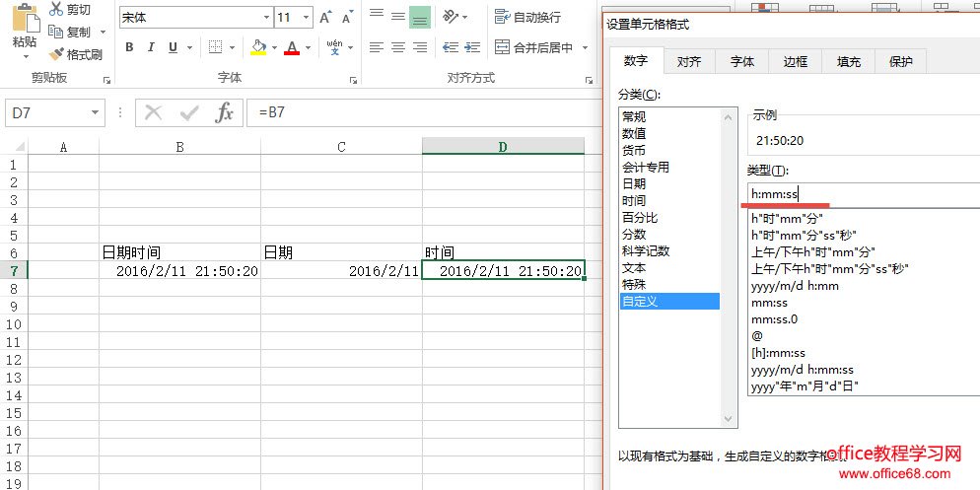Select 时间 category in list

634,201
